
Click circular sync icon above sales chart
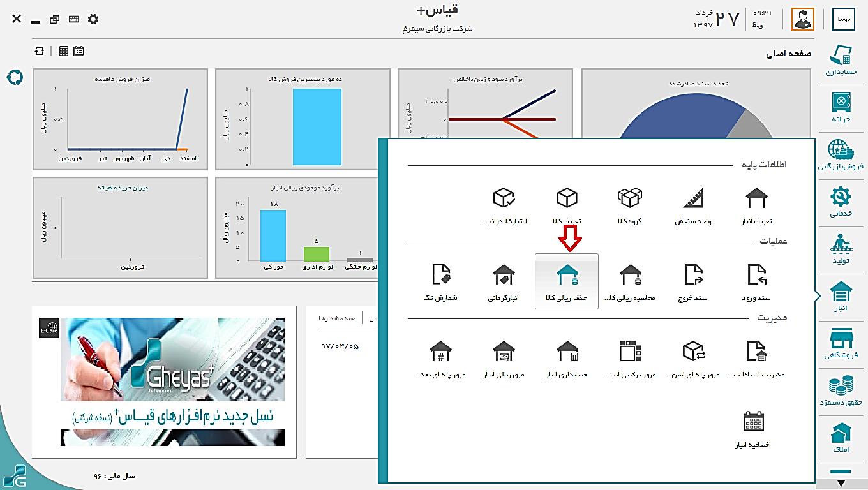tap(14, 78)
